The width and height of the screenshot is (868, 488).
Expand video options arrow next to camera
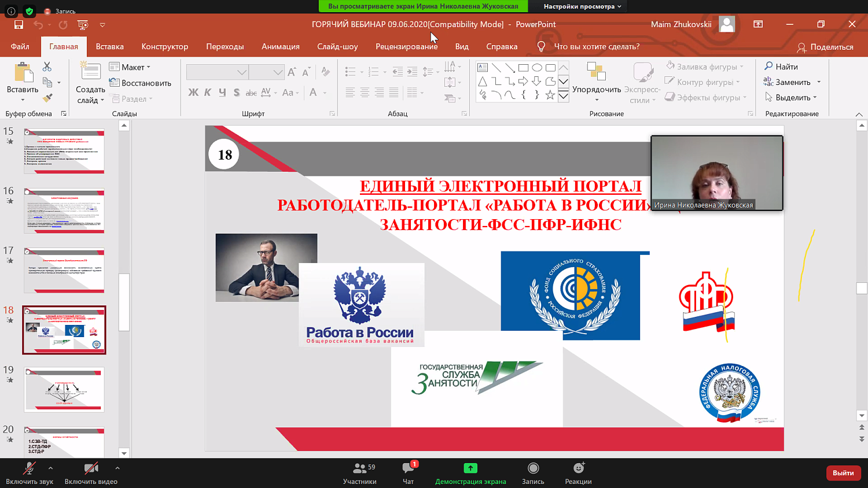(x=117, y=468)
